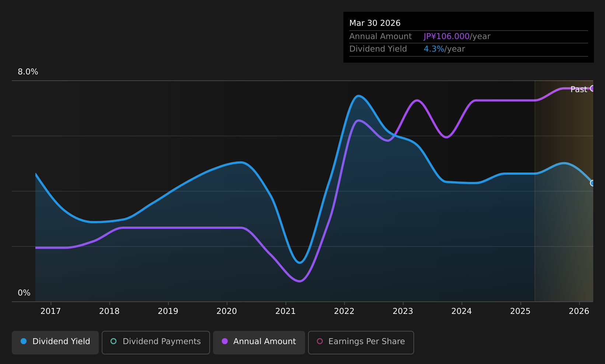
Task: Click the 2022 x-axis label
Action: (344, 311)
